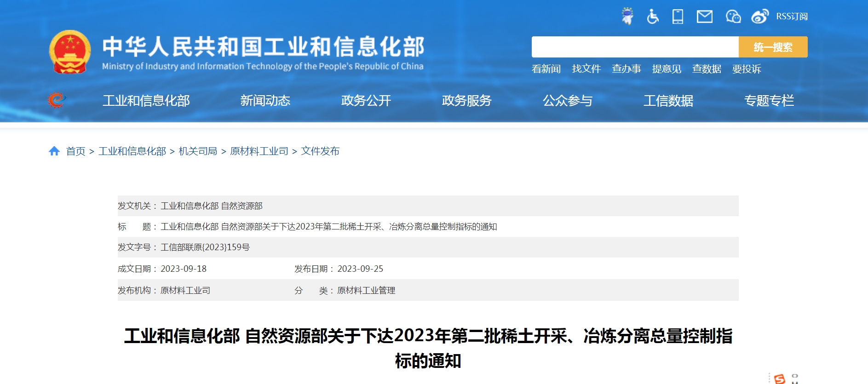Screen dimensions: 868x384
Task: Click the 成文日期 value 2023-09-18
Action: pos(184,269)
